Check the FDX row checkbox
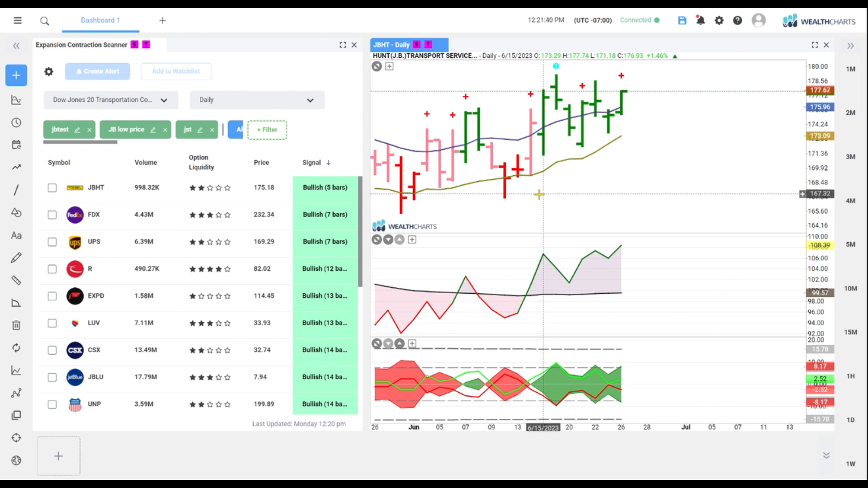Viewport: 868px width, 488px height. point(52,215)
